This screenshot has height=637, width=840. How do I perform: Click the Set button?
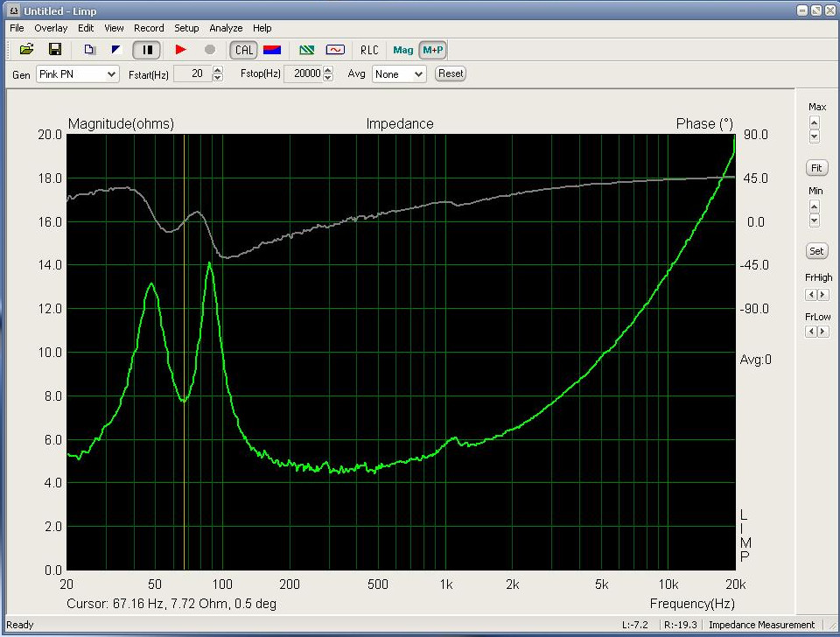(x=816, y=251)
